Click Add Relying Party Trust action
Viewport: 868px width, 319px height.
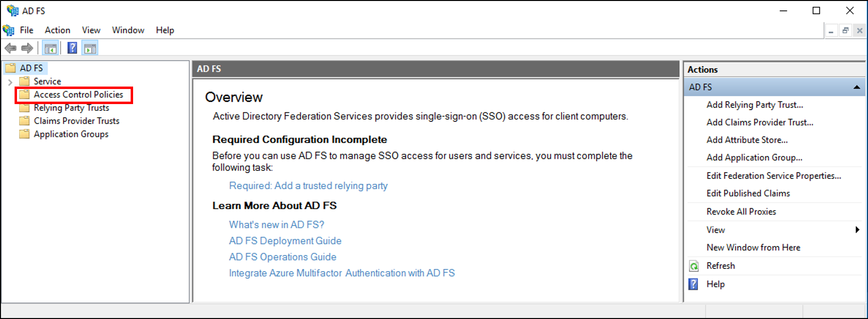(755, 105)
